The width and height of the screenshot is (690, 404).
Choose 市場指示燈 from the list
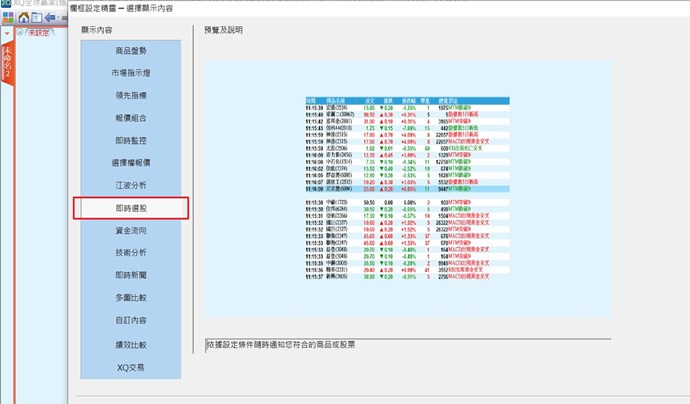pos(130,73)
